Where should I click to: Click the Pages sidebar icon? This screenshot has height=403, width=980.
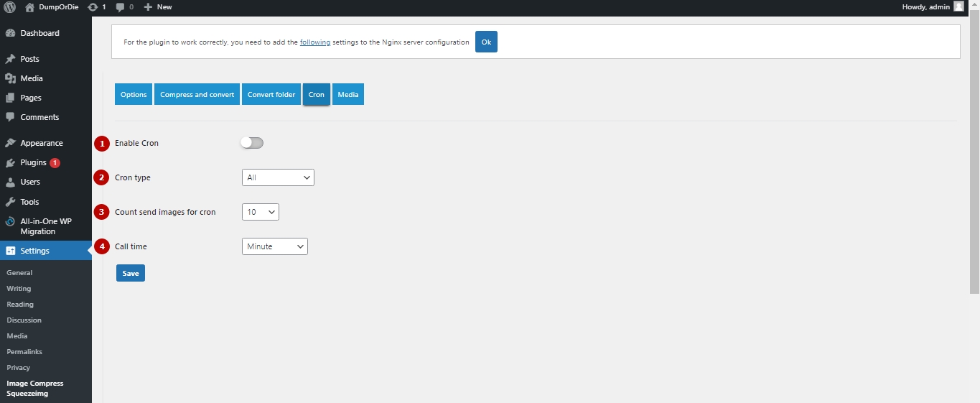tap(10, 98)
